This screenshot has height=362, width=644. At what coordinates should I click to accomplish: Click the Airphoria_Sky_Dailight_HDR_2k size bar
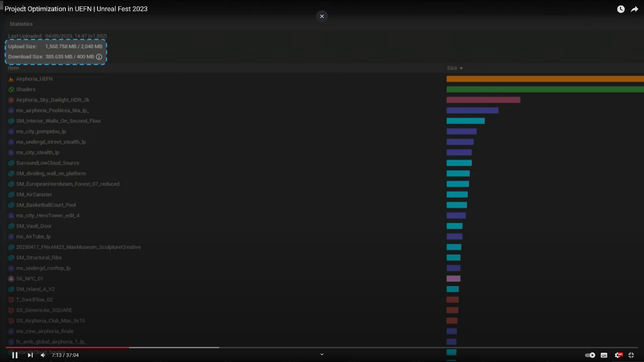tap(483, 100)
